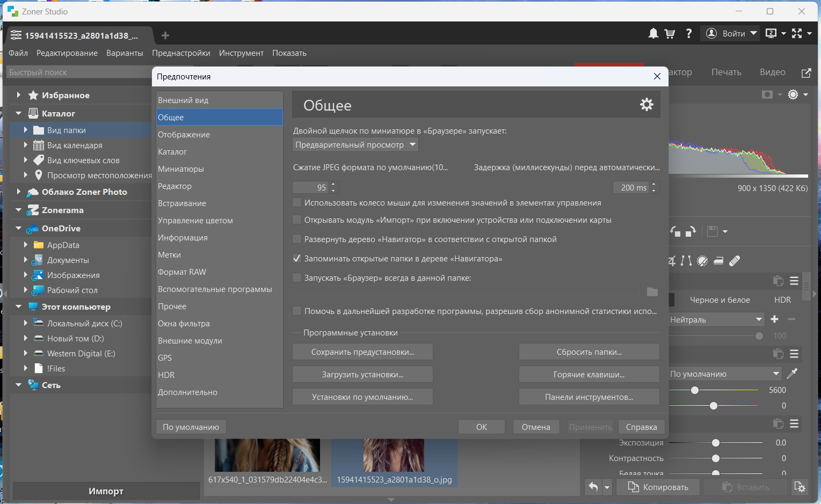Open the shopping cart icon
This screenshot has height=504, width=821.
(670, 34)
